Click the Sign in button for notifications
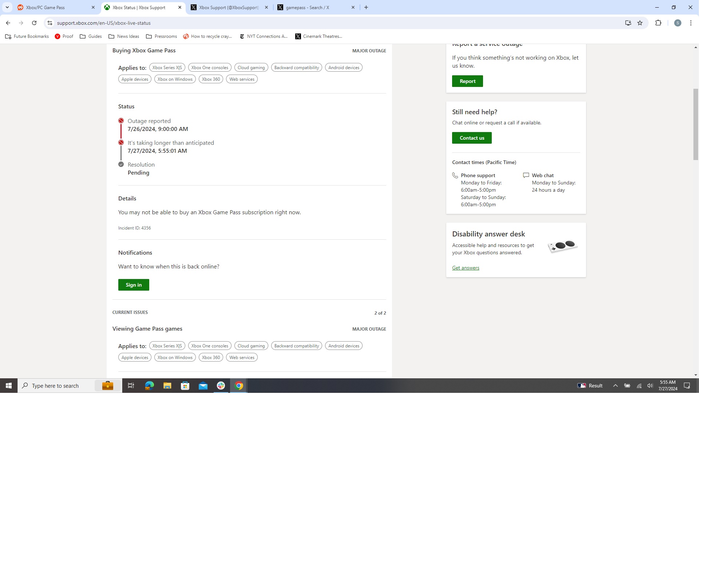 [x=134, y=284]
